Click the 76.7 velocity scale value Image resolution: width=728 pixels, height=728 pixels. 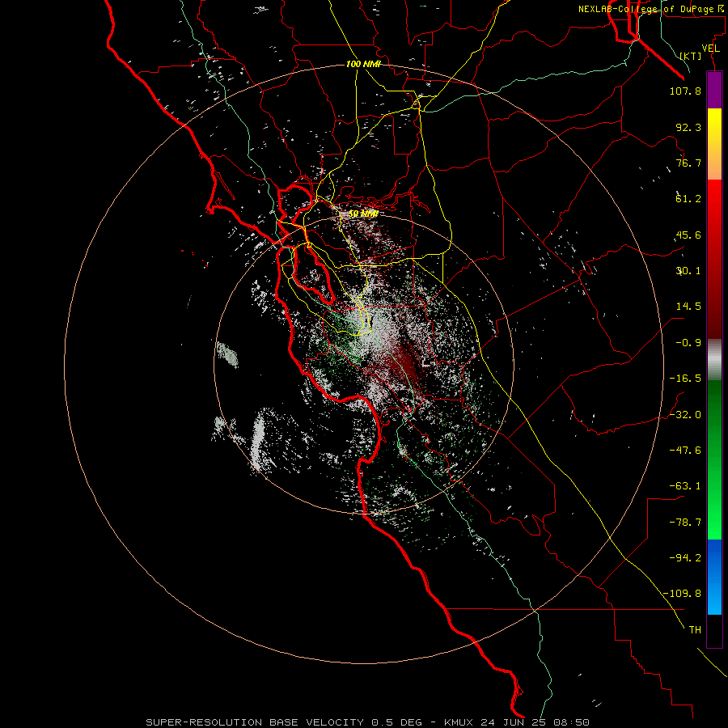pyautogui.click(x=688, y=163)
